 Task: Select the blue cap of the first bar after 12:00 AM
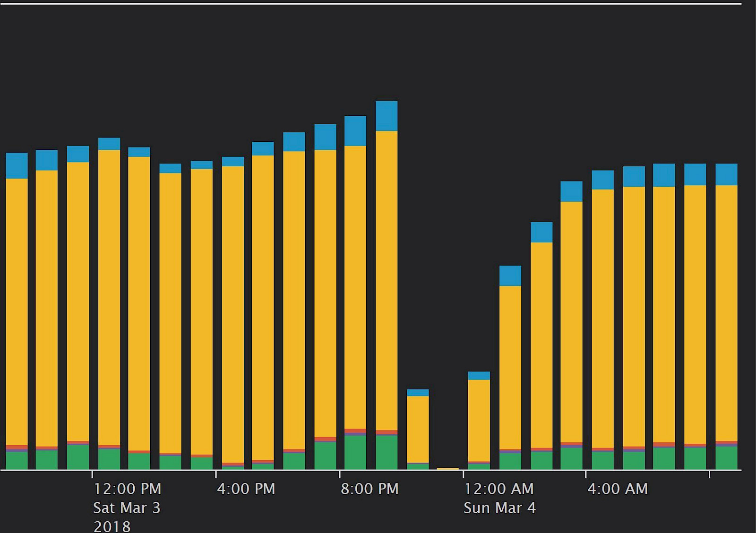pyautogui.click(x=479, y=376)
